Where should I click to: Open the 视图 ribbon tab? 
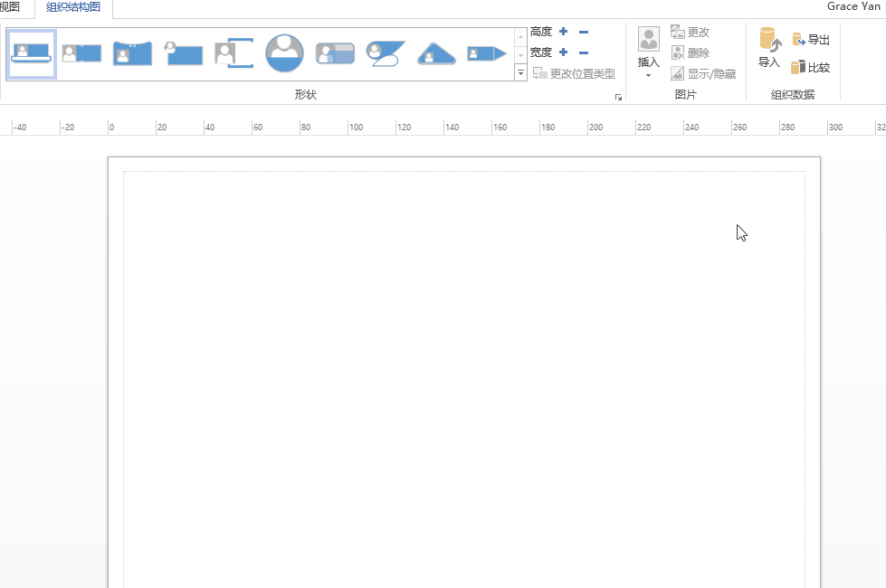(10, 7)
